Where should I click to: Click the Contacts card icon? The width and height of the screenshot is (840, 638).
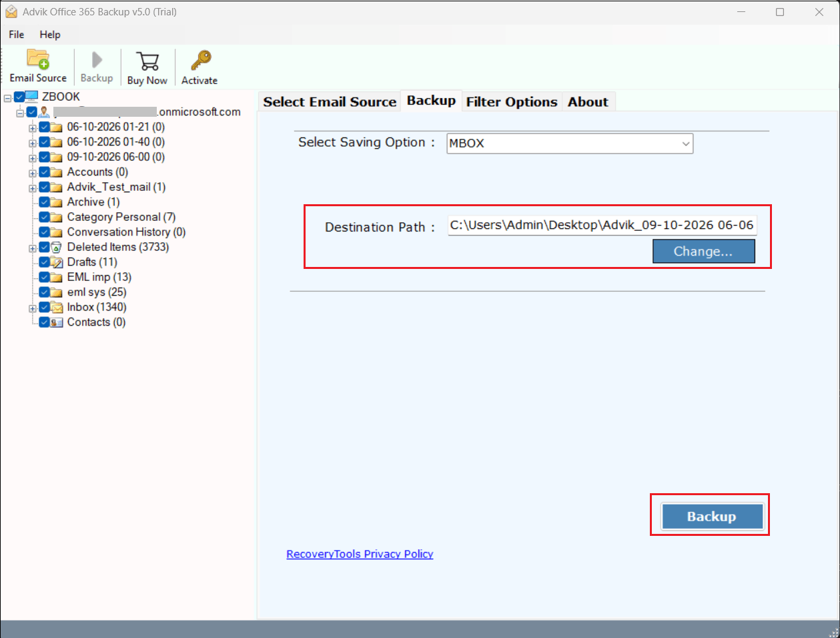pos(56,322)
